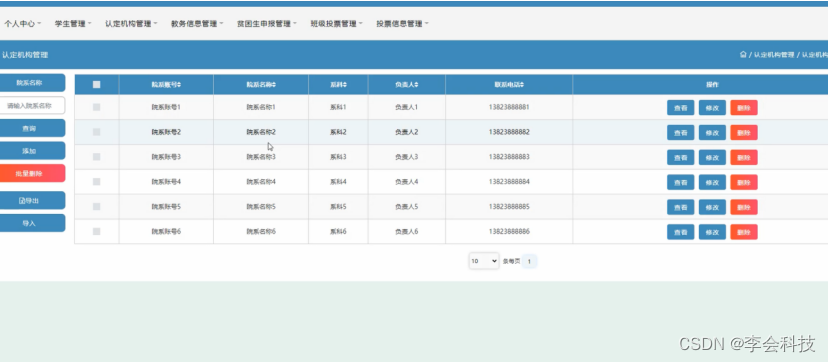Sort by the 负责人 column header

pyautogui.click(x=406, y=85)
